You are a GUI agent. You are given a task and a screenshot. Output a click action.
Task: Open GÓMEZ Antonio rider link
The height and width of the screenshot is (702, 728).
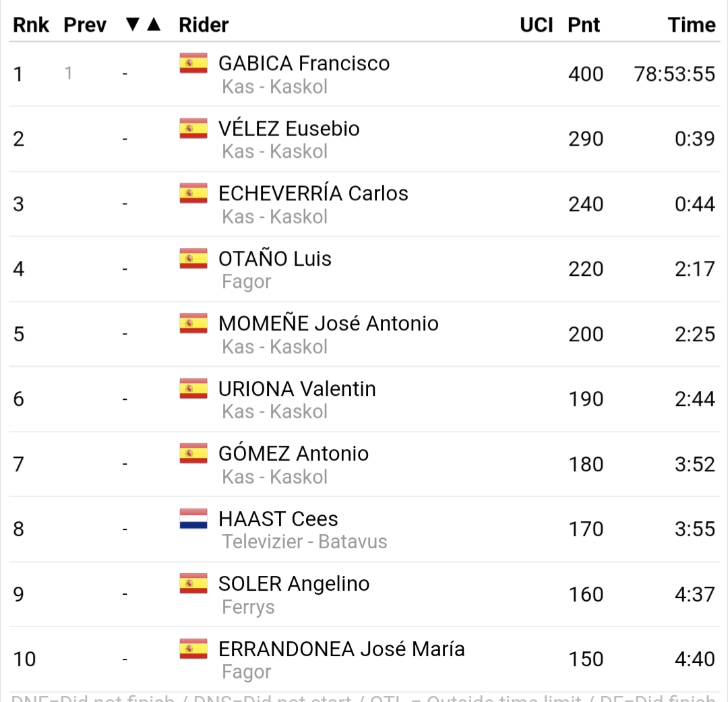(293, 454)
